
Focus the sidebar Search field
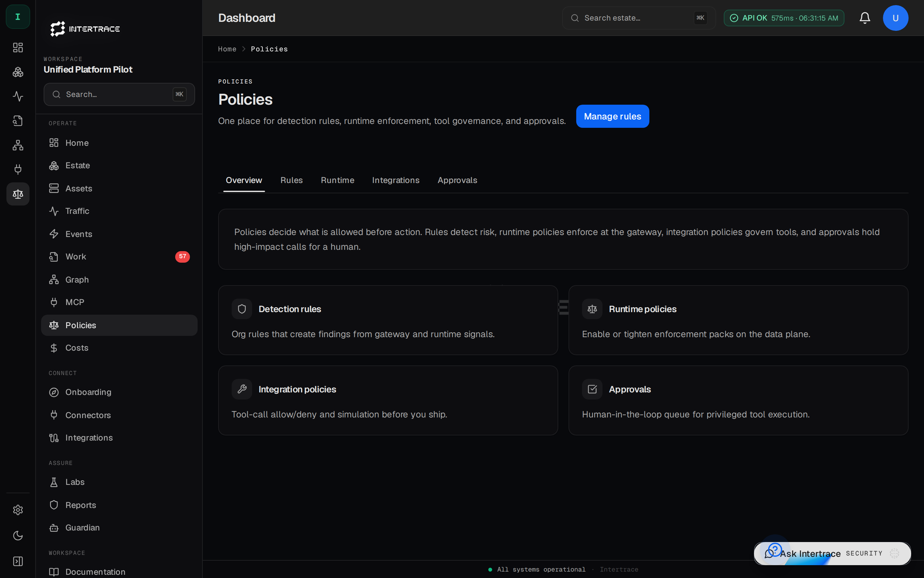119,94
